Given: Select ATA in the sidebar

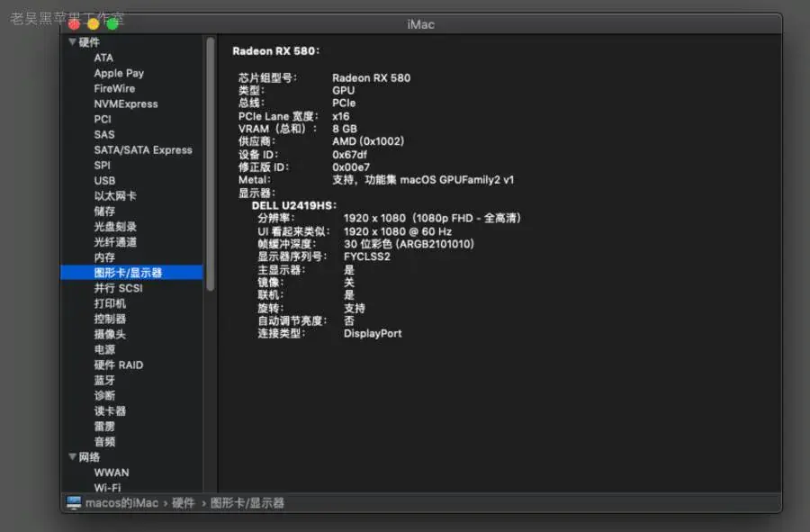Looking at the screenshot, I should click(x=103, y=58).
